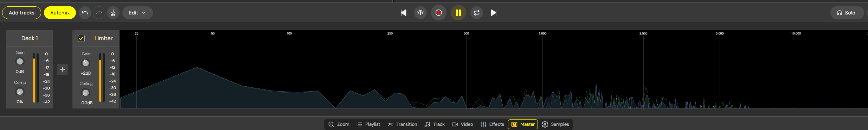Click the yellow Automix button
Image resolution: width=868 pixels, height=130 pixels.
[x=60, y=13]
